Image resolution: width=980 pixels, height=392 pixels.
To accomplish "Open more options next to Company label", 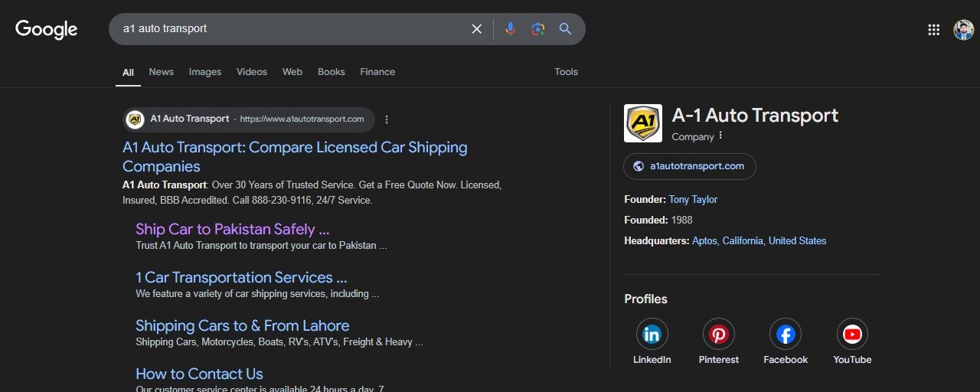I will click(720, 136).
